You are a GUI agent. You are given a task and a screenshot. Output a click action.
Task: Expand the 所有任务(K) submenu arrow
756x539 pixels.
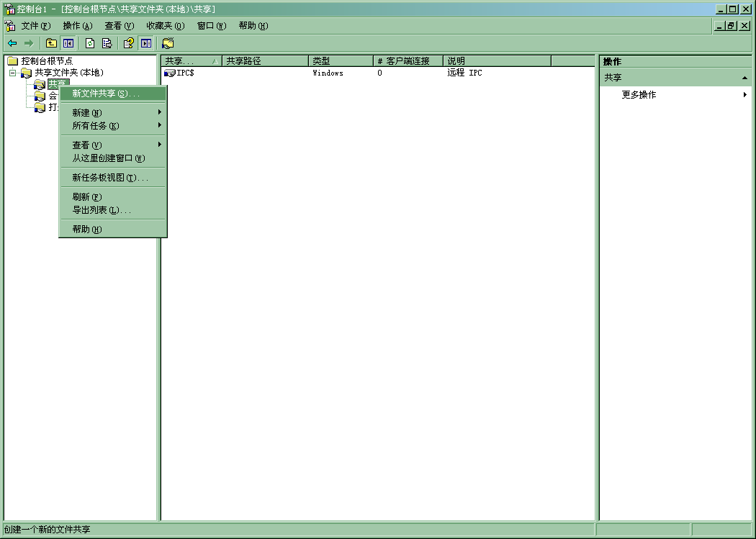coord(160,125)
